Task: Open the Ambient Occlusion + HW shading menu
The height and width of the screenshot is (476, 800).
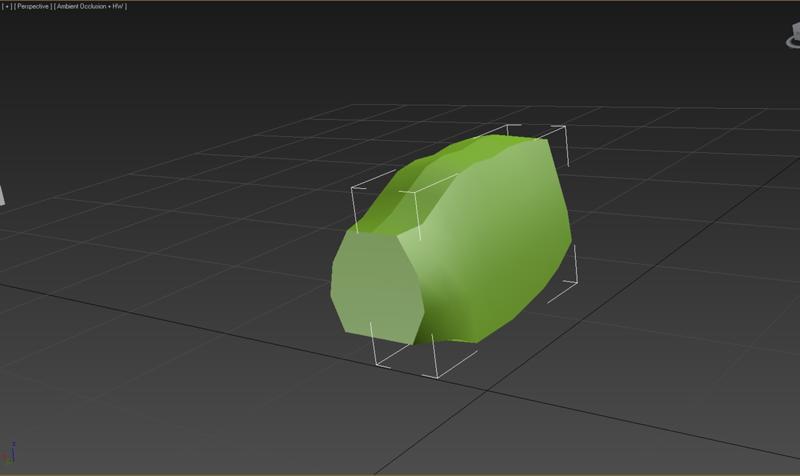Action: tap(90, 7)
